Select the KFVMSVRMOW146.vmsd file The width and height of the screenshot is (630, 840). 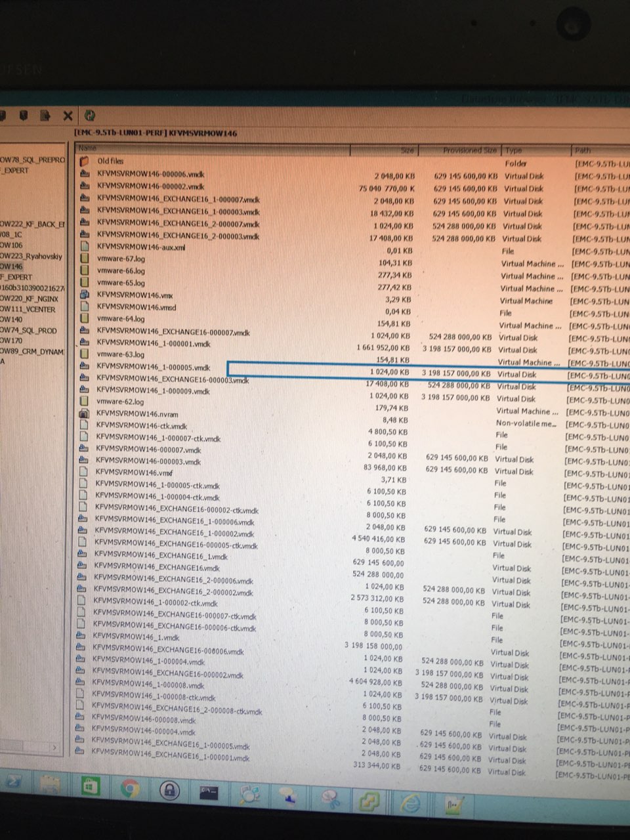tap(136, 307)
